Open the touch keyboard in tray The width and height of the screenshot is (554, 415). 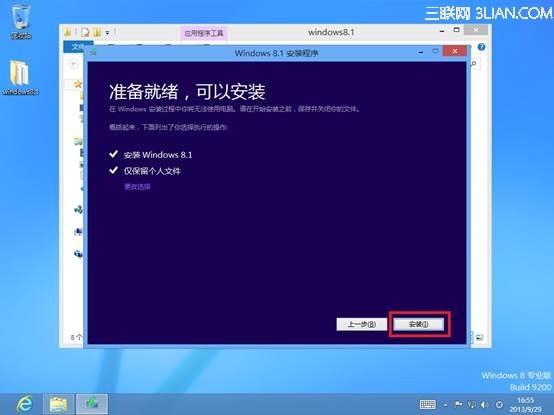428,404
